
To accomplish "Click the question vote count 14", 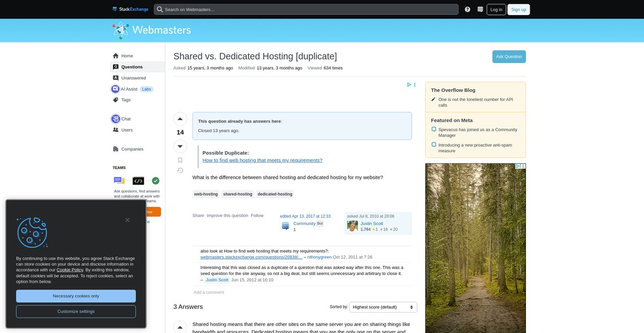I will [x=180, y=132].
